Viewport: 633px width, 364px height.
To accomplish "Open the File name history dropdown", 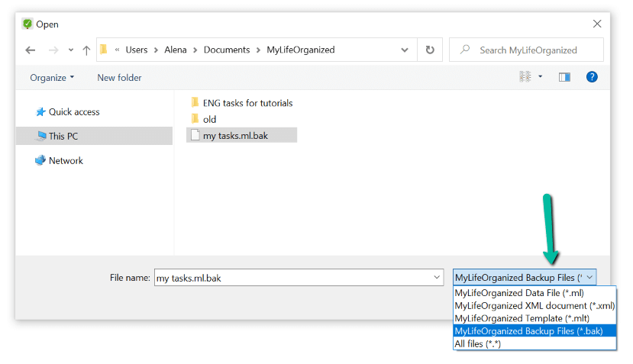I will pyautogui.click(x=437, y=277).
